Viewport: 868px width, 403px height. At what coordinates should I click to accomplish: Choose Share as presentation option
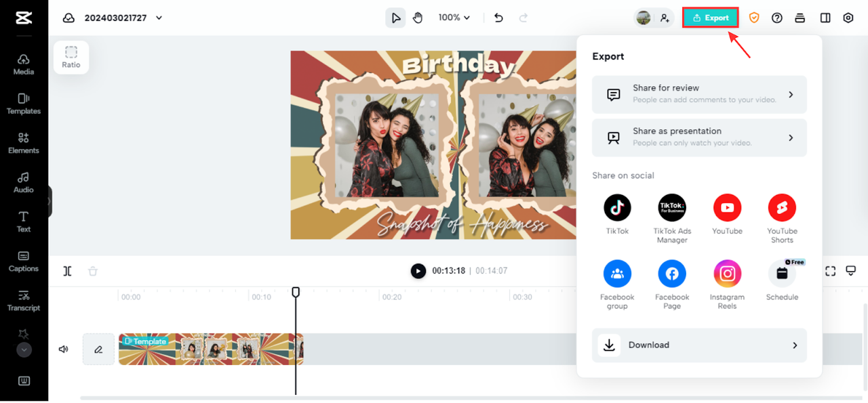[699, 138]
